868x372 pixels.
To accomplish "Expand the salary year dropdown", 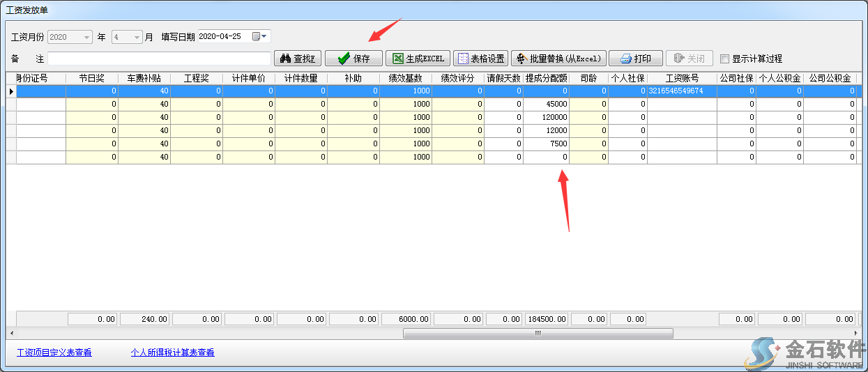I will click(x=86, y=37).
